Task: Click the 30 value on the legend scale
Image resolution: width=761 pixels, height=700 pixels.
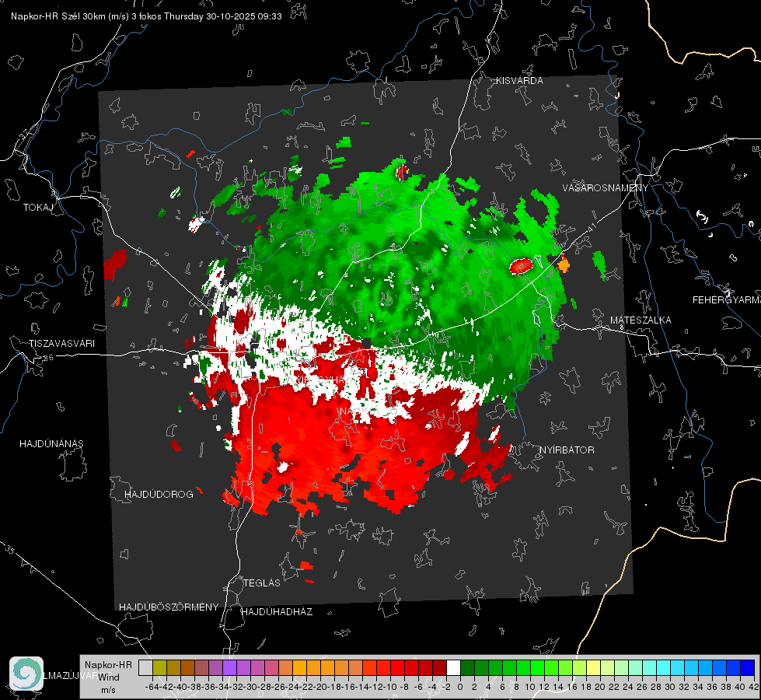Action: tap(670, 687)
